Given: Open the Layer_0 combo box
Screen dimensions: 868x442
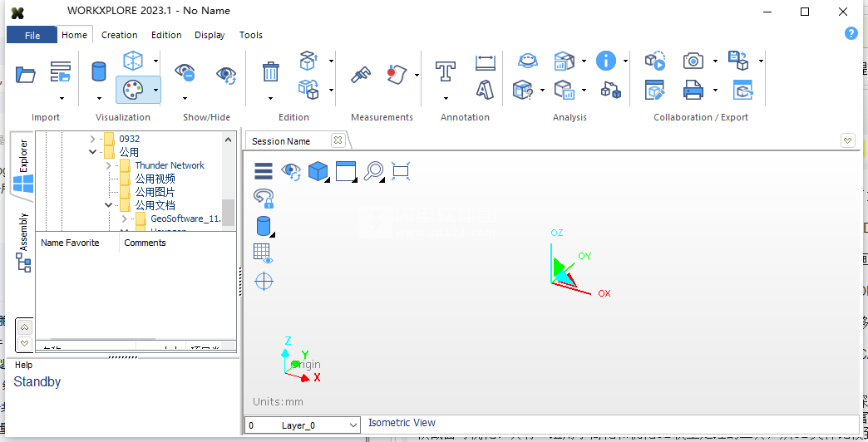Looking at the screenshot, I should click(x=303, y=425).
